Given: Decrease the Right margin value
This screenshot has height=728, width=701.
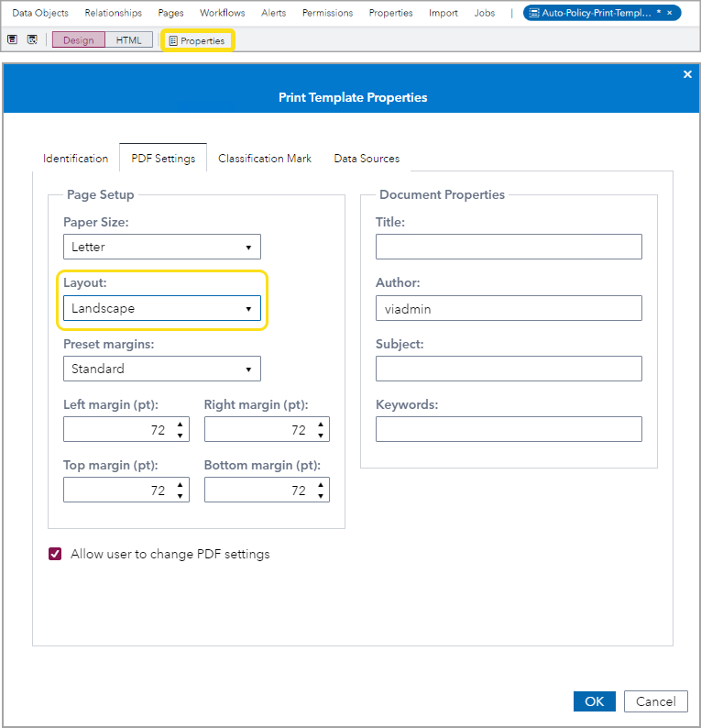Looking at the screenshot, I should point(321,435).
